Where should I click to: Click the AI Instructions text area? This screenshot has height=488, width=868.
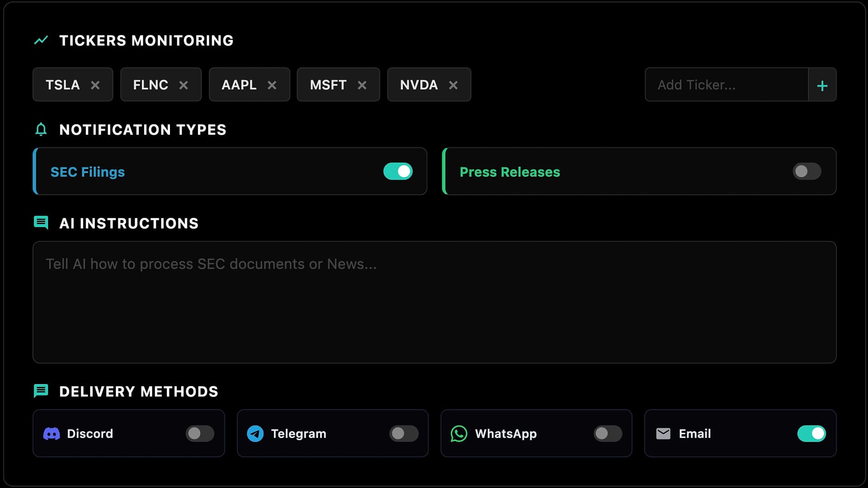pos(434,302)
